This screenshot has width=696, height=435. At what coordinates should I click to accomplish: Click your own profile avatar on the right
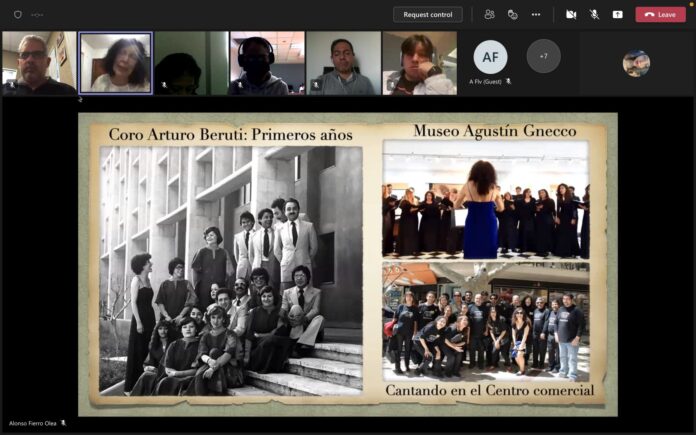pos(635,63)
